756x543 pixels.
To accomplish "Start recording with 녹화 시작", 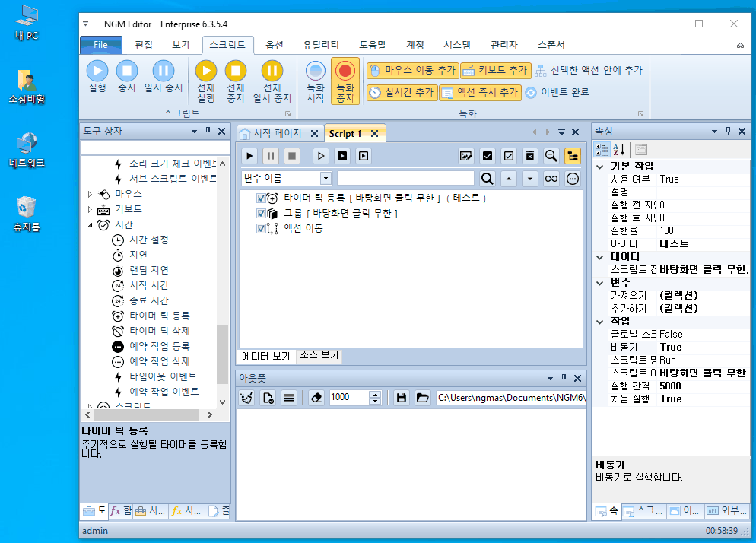I will [316, 81].
